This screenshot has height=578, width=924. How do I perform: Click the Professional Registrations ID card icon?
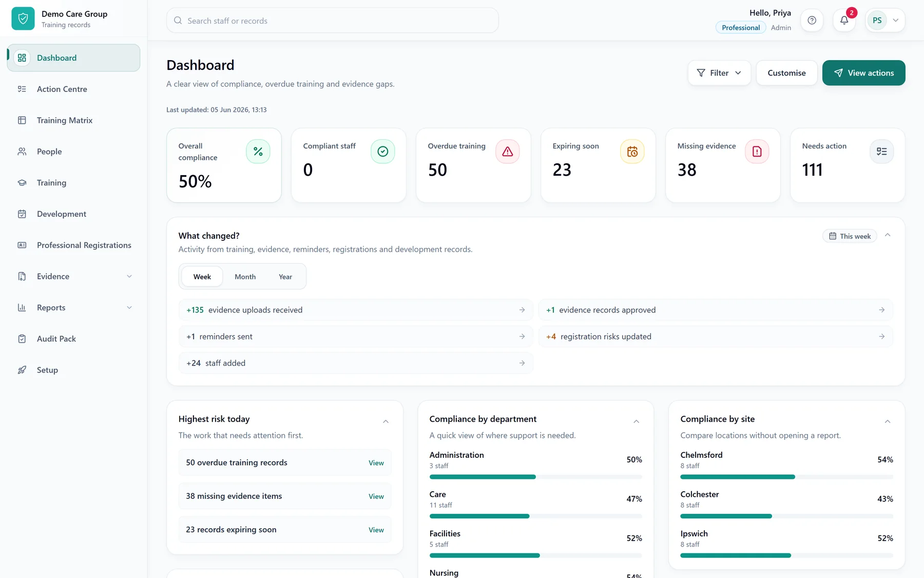tap(22, 245)
